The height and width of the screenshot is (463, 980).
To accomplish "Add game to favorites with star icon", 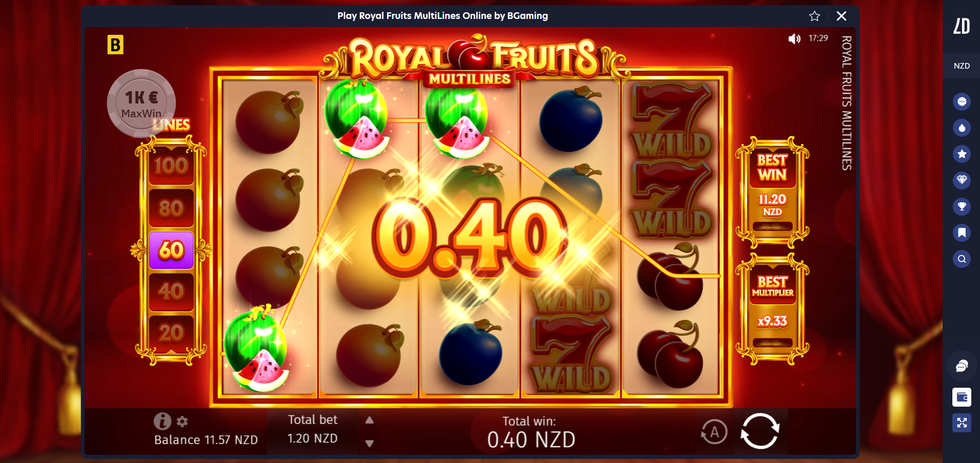I will pyautogui.click(x=815, y=16).
